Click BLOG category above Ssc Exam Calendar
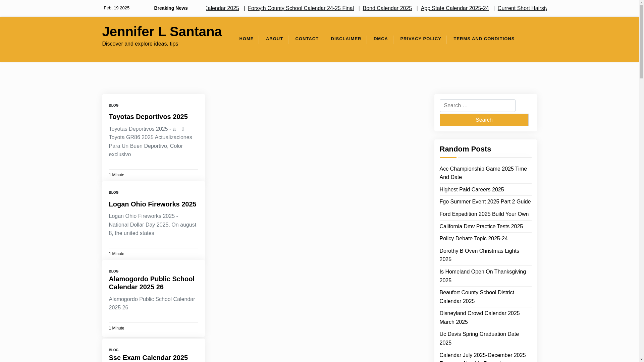This screenshot has height=362, width=644. coord(113,350)
